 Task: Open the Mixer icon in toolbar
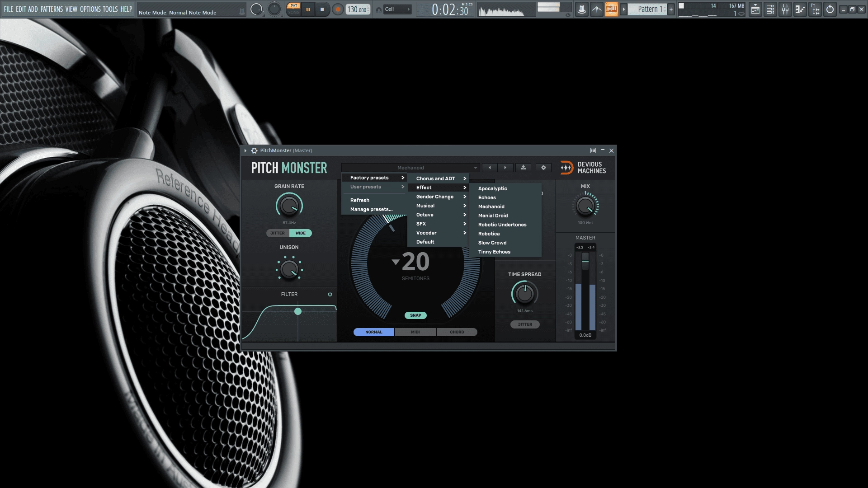pyautogui.click(x=785, y=9)
